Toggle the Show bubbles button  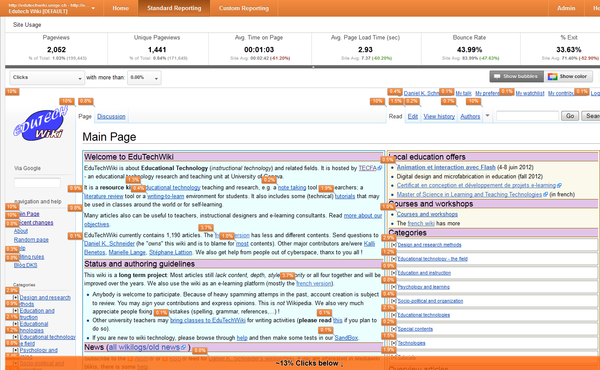tap(516, 77)
